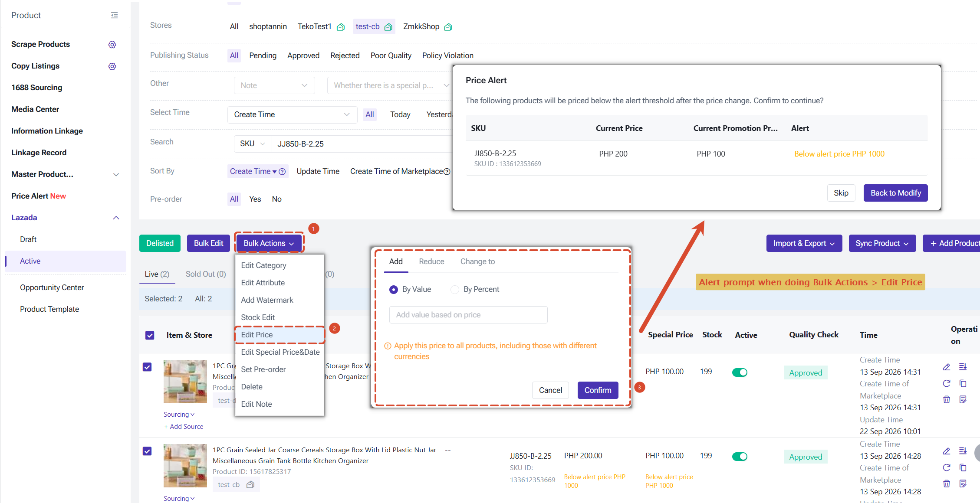Screen dimensions: 980x503
Task: Open Scrape Products settings gear
Action: tap(112, 45)
